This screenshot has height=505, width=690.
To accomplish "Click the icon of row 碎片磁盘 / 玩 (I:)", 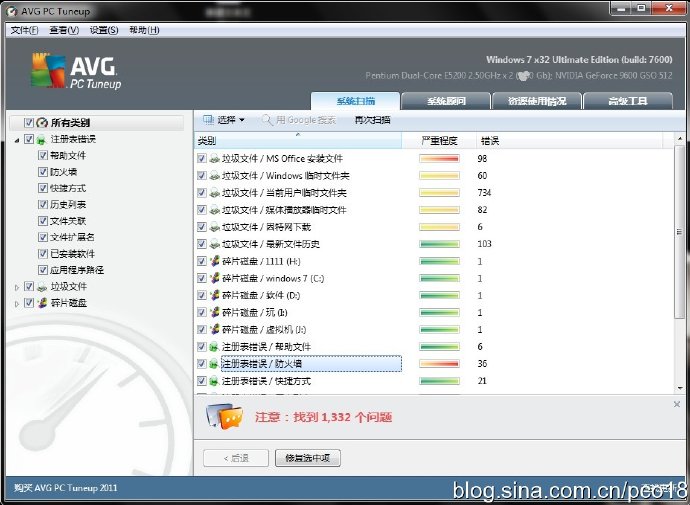I will point(214,312).
